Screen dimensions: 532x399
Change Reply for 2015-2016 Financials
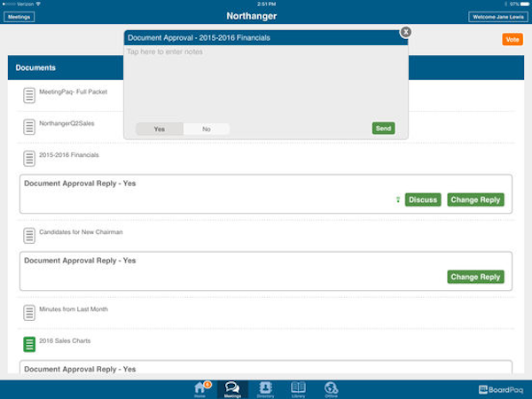click(475, 199)
